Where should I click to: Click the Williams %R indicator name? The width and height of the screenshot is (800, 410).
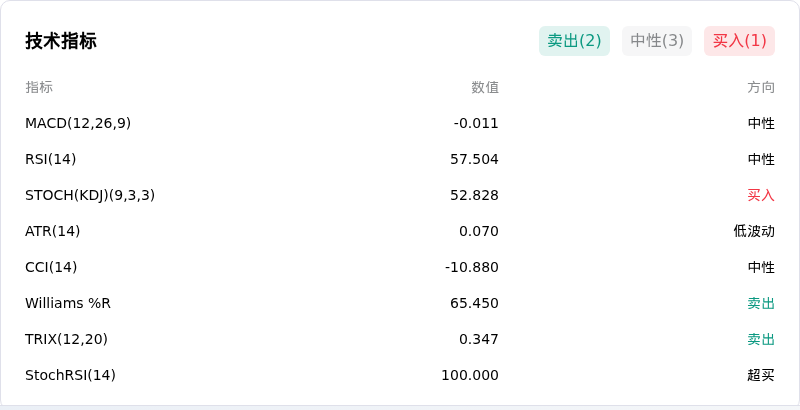(x=68, y=303)
